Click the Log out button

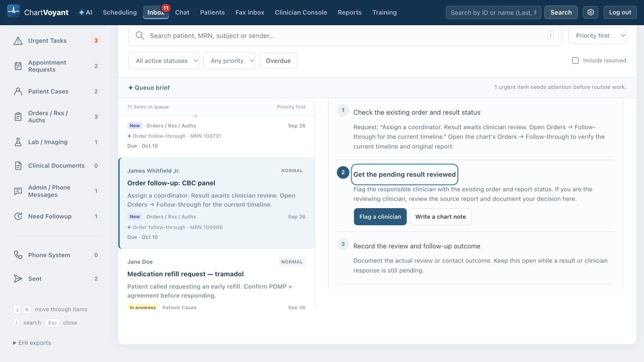tap(620, 13)
